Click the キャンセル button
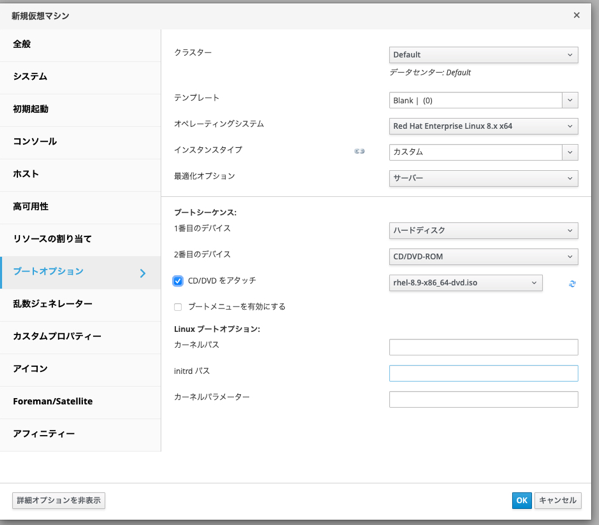599x525 pixels. point(557,500)
